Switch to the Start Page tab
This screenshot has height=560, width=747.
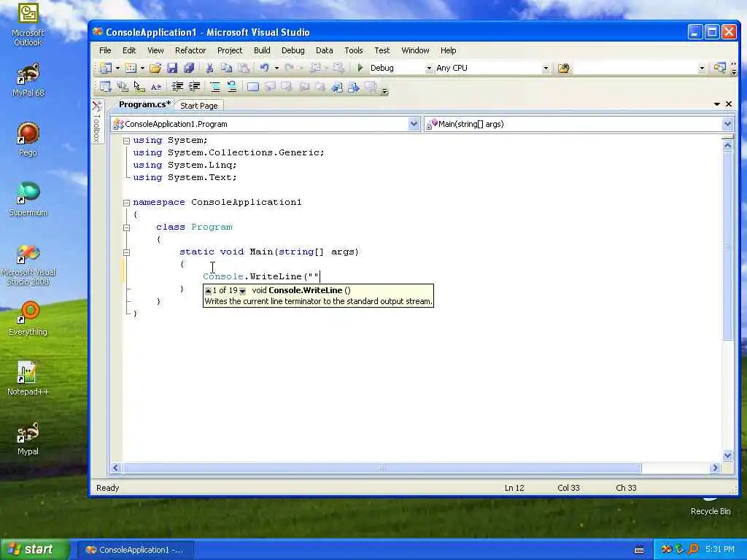click(x=198, y=106)
